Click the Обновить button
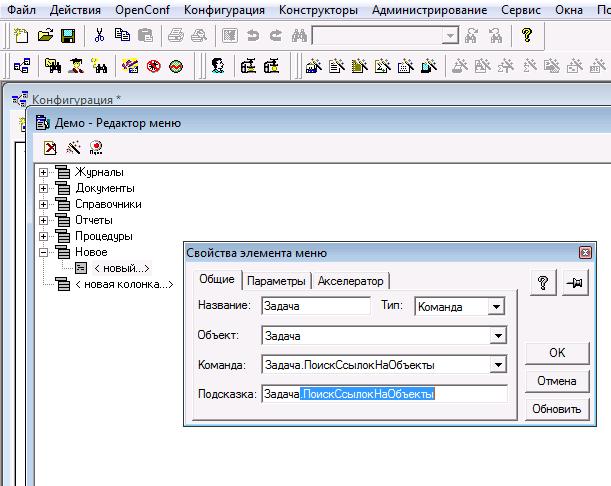611x486 pixels. point(557,409)
